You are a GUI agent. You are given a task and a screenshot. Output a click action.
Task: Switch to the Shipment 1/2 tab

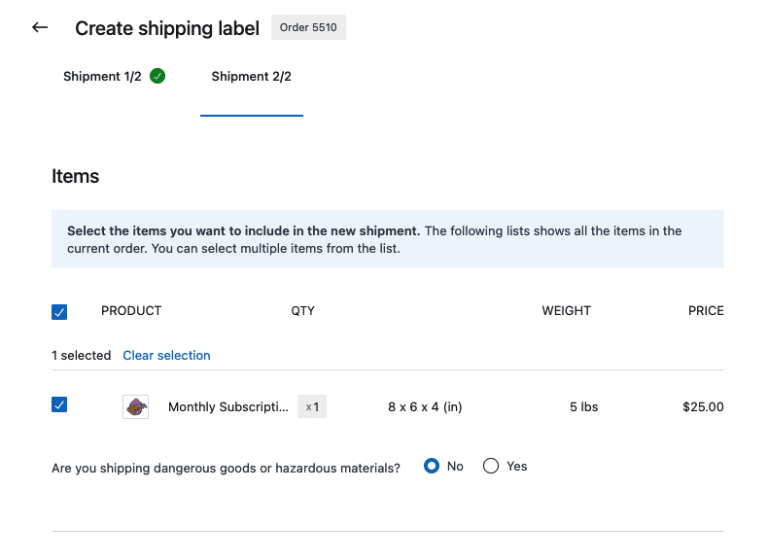point(102,77)
